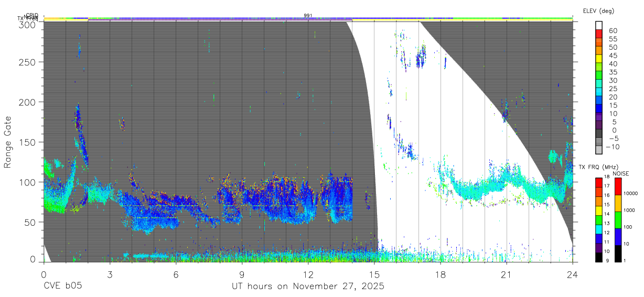
Task: Click the '15' tick on UT hours axis
Action: (x=374, y=274)
